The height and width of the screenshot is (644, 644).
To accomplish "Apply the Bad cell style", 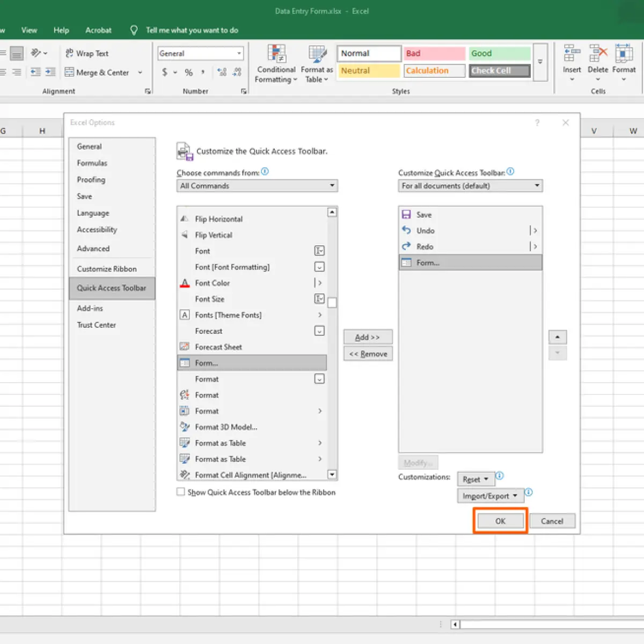I will [434, 53].
